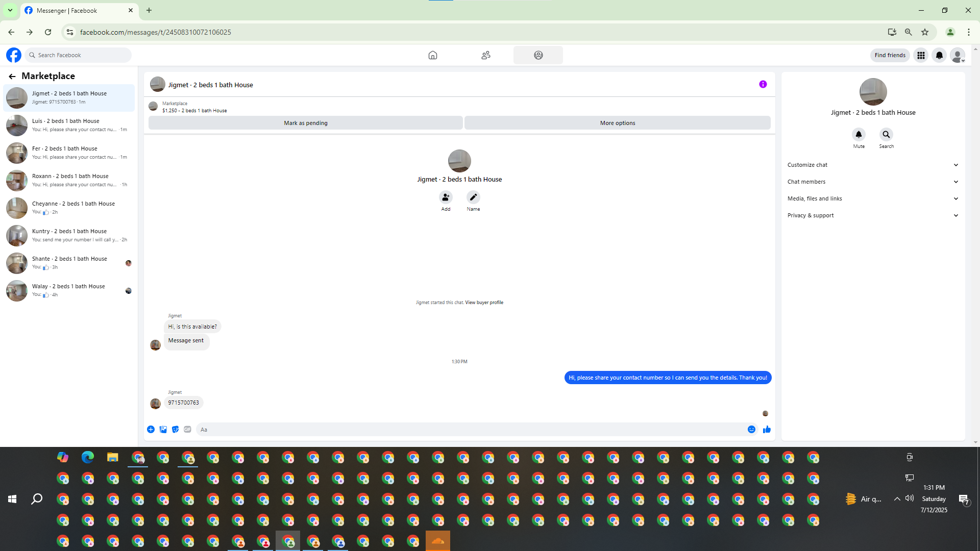This screenshot has height=551, width=980.
Task: Click the edit Name pencil icon
Action: pos(473,197)
